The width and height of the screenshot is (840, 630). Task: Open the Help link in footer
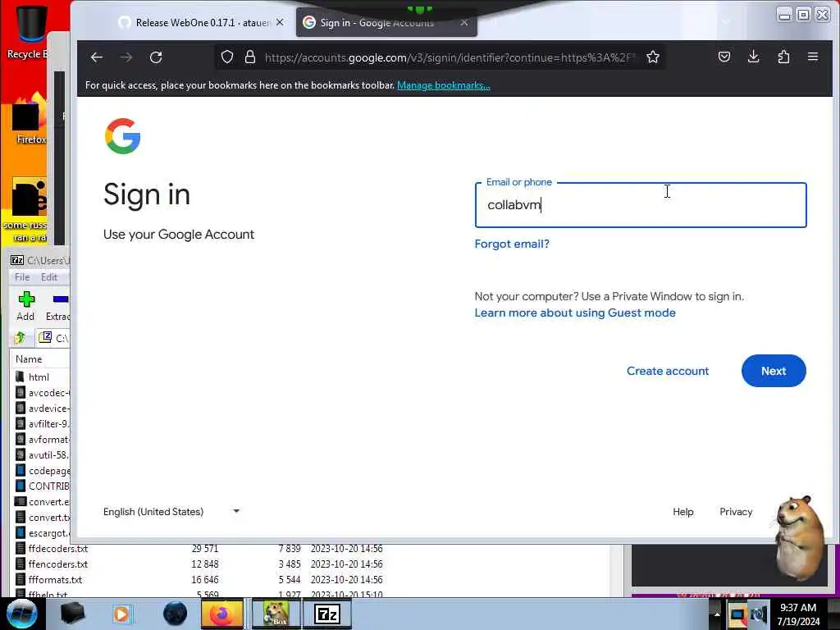pos(683,512)
